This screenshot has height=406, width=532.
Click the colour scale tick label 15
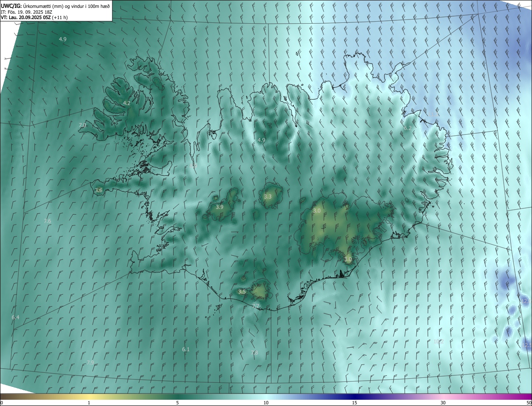point(355,403)
